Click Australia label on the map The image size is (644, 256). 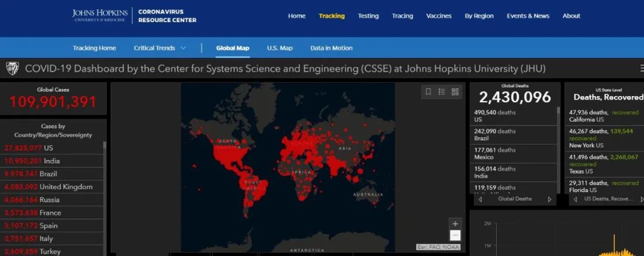coord(369,195)
